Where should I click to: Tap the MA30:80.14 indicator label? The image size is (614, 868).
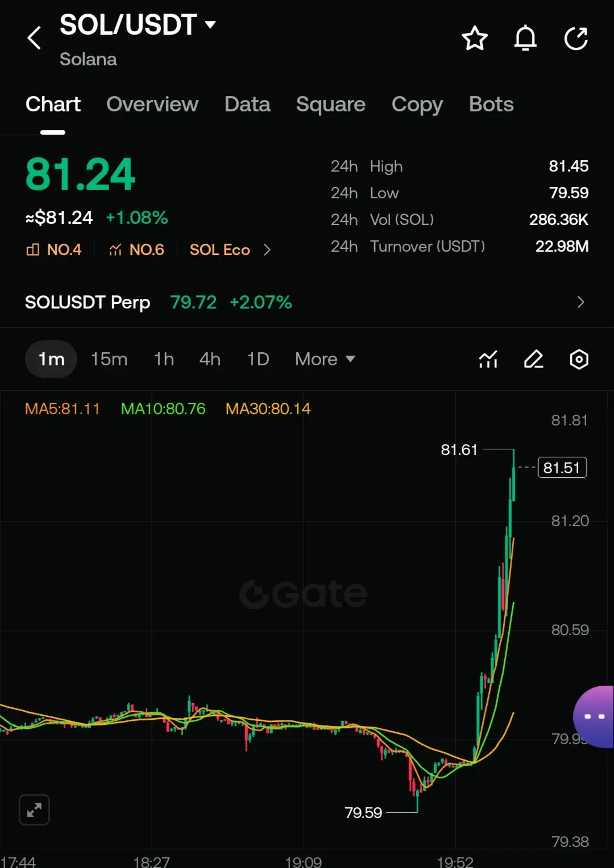[x=268, y=409]
